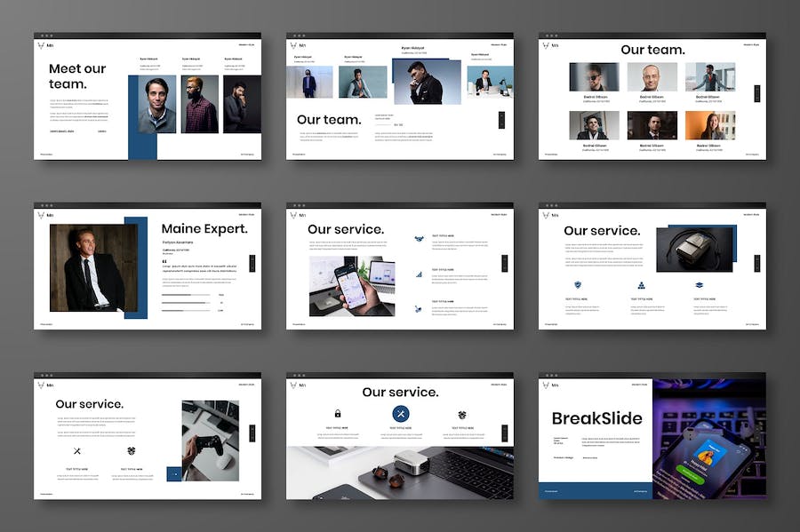800x532 pixels.
Task: Click the bar chart icon in the center service slide
Action: (418, 274)
